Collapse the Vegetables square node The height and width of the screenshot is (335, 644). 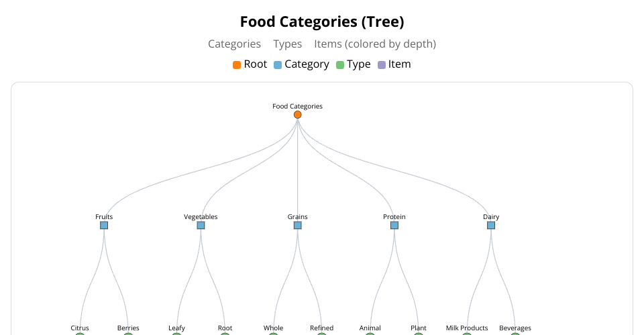click(x=201, y=226)
